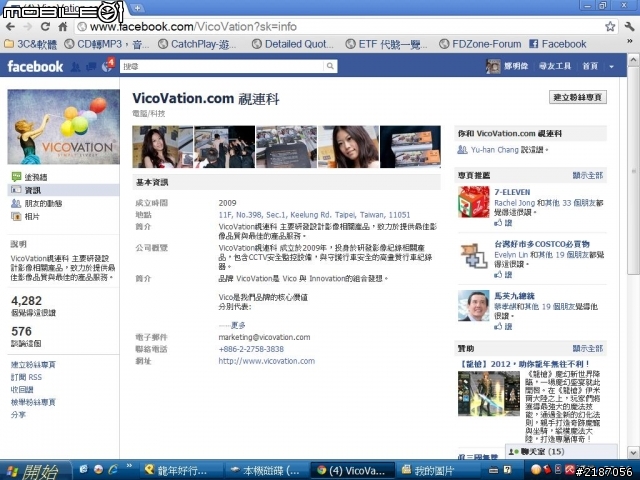Show all recommended pages 顯示全部
The width and height of the screenshot is (640, 480).
click(x=587, y=176)
